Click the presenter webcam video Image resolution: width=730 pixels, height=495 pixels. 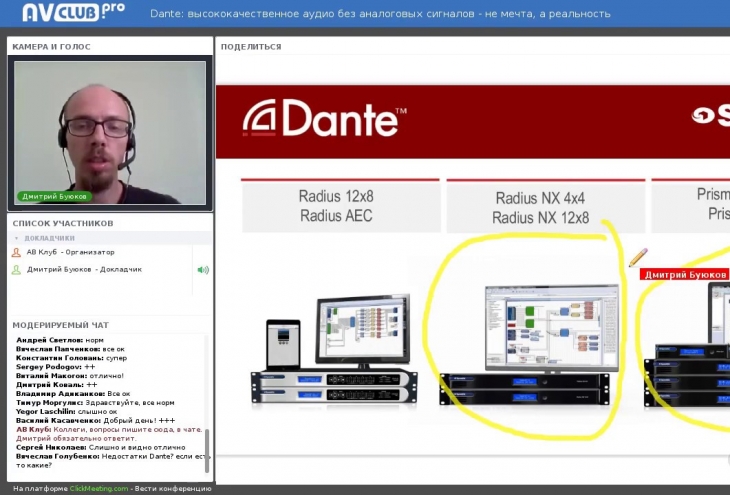(110, 133)
